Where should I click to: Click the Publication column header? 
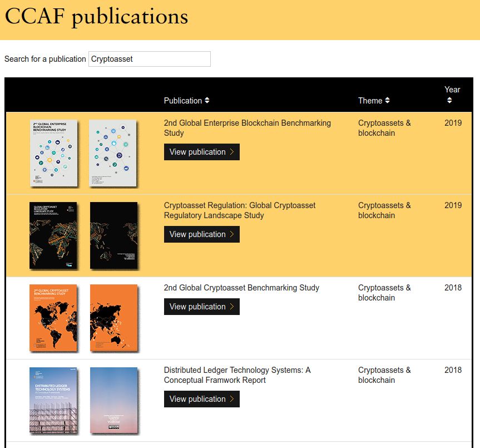[182, 101]
